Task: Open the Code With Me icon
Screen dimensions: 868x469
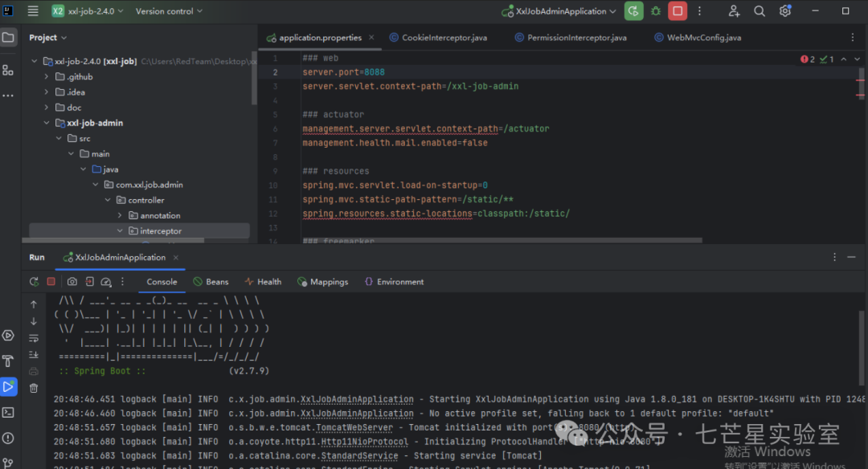Action: click(734, 11)
